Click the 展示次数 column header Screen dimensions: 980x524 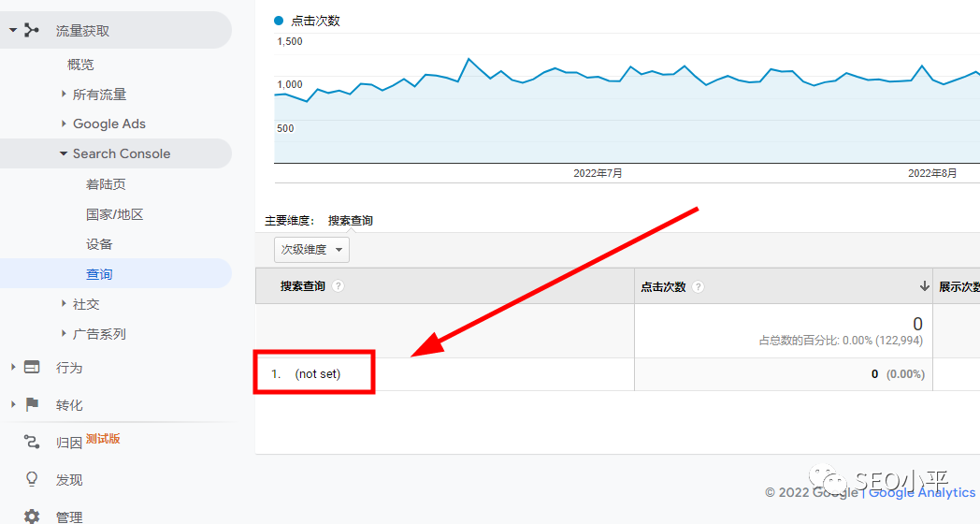(958, 286)
